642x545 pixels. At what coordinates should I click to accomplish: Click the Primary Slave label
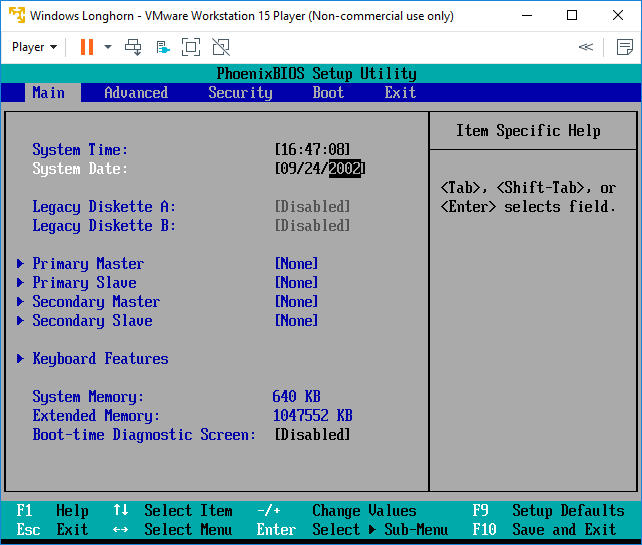tap(84, 283)
